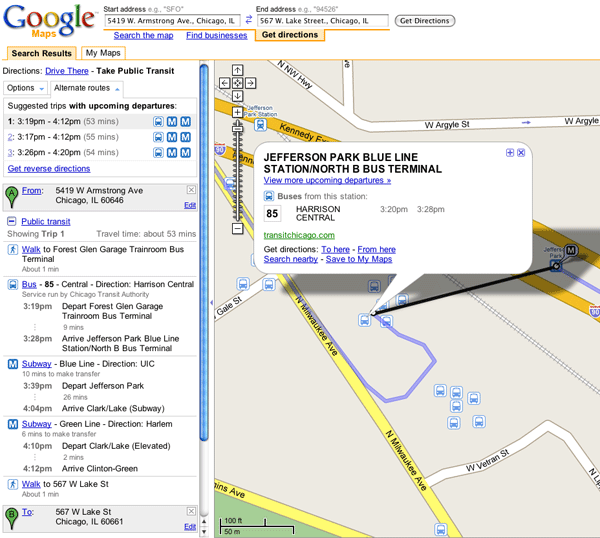
Task: Swap start and end addresses
Action: coord(249,20)
